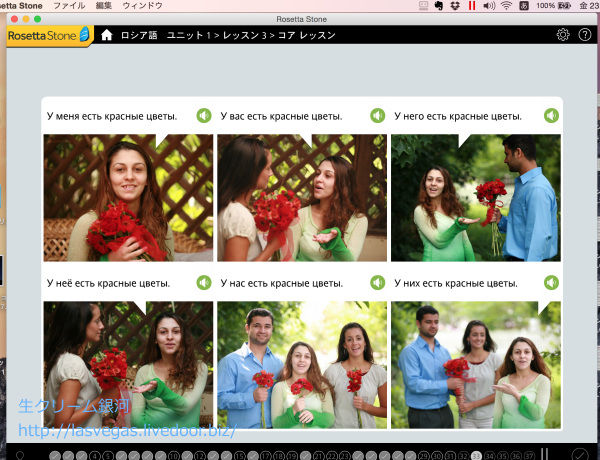The image size is (600, 460).
Task: Jump to screen 15 in progress bar
Action: pyautogui.click(x=240, y=456)
